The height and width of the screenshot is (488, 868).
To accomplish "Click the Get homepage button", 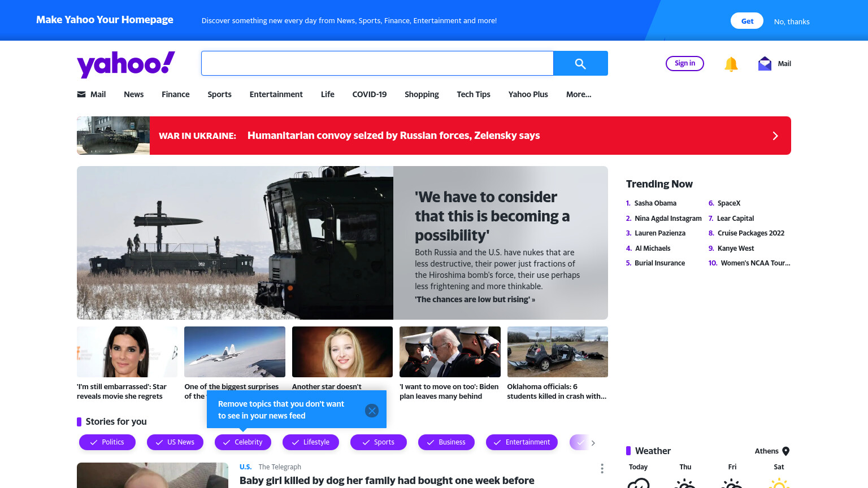I will click(747, 21).
